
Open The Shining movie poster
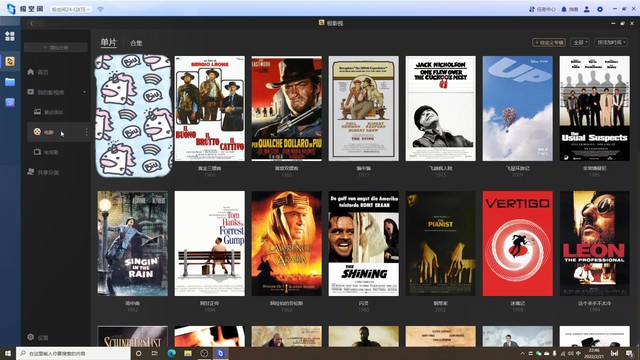coord(364,244)
